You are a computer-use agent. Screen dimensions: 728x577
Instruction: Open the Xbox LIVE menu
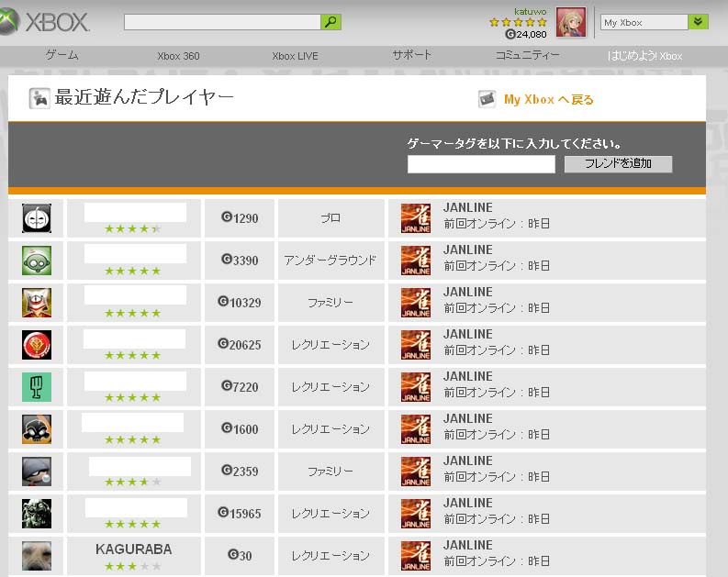tap(296, 56)
